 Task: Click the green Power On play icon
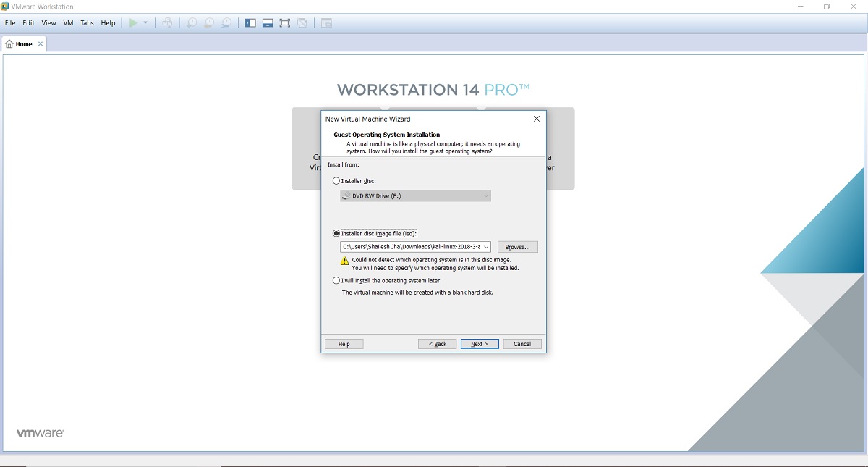click(133, 23)
